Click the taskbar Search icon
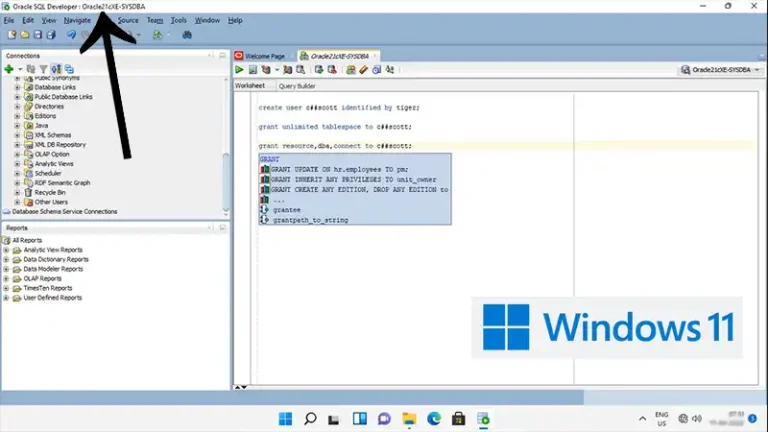 (x=310, y=419)
